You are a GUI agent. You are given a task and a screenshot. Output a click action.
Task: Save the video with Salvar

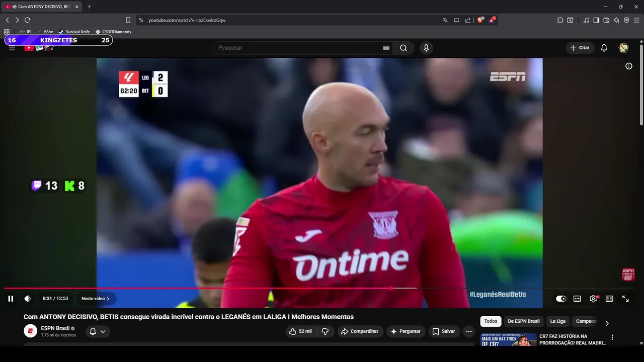443,331
